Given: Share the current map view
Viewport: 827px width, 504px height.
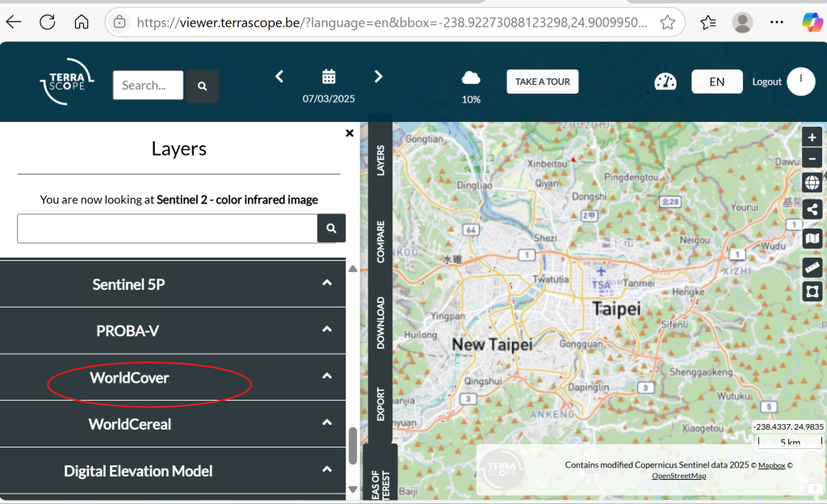Looking at the screenshot, I should point(812,210).
